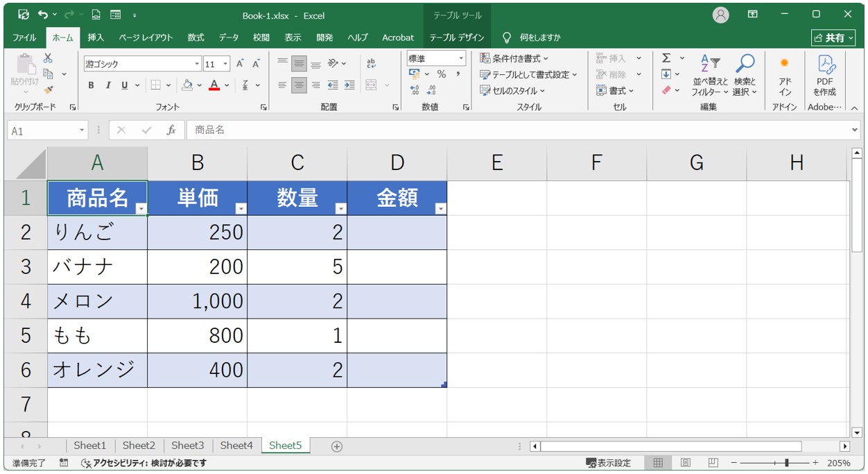Image resolution: width=868 pixels, height=474 pixels.
Task: Open 条件付き書式 menu button
Action: pos(514,58)
